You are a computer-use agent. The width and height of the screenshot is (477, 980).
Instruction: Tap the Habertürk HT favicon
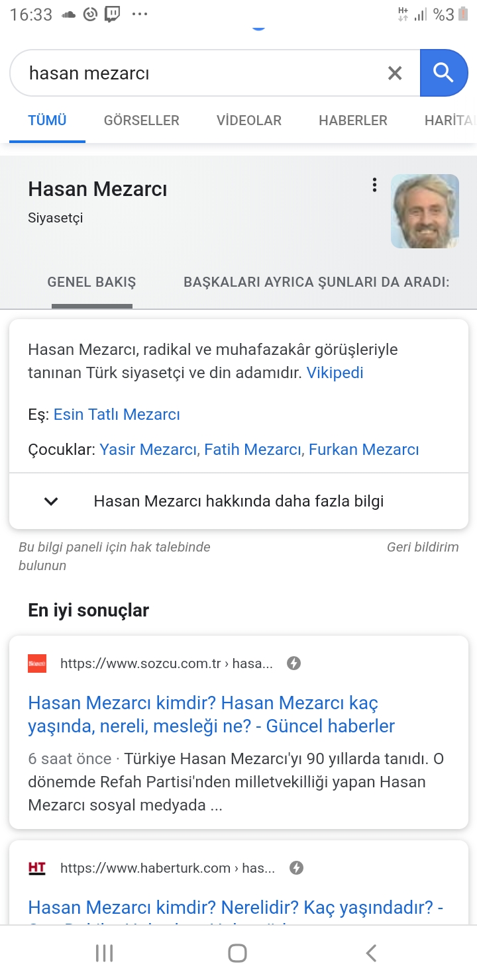[x=37, y=868]
